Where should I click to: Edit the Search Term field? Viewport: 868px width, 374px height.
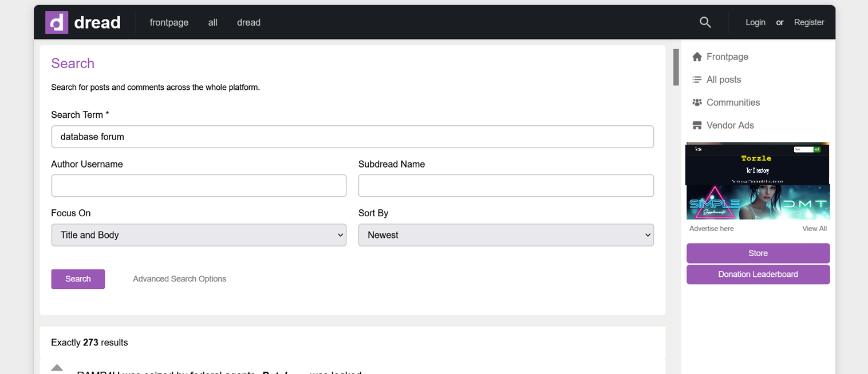click(352, 136)
